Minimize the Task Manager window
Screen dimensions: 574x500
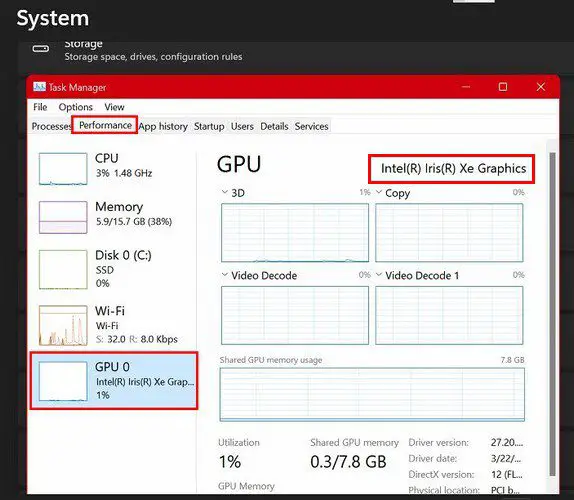pyautogui.click(x=466, y=87)
